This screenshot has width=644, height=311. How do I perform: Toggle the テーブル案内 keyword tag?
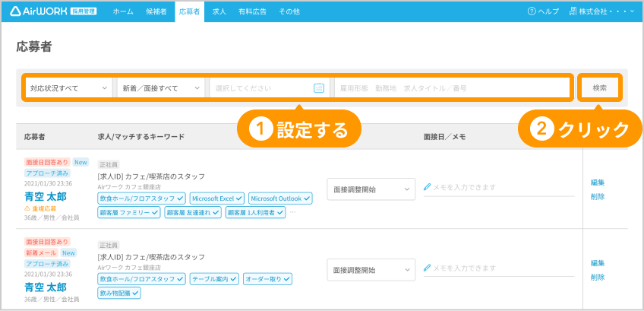click(214, 279)
